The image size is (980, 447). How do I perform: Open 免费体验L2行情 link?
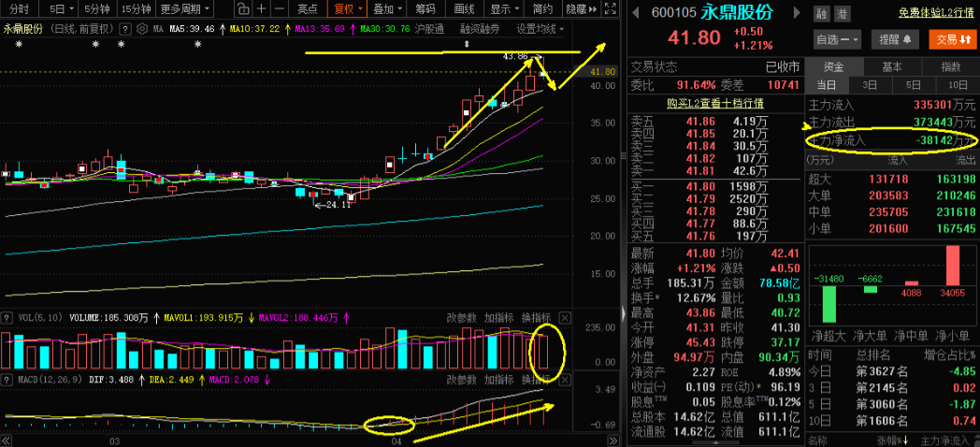(x=936, y=14)
